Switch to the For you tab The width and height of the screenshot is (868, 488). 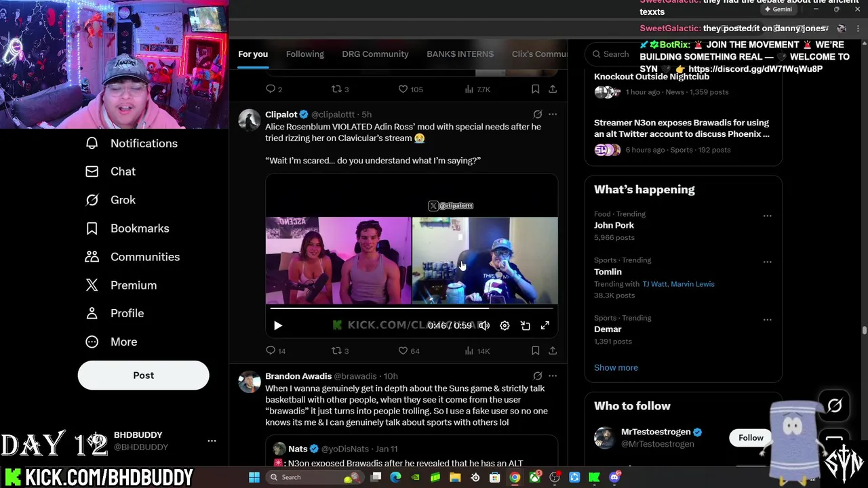click(253, 54)
